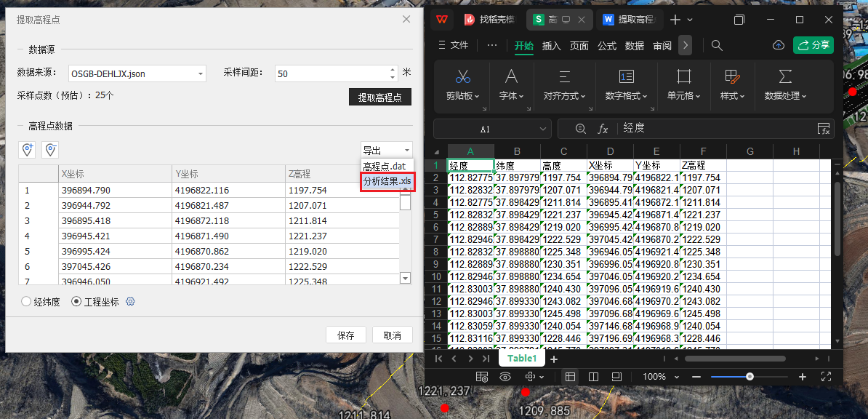The width and height of the screenshot is (868, 419).
Task: Choose 分析结果.xls export option
Action: (x=387, y=181)
